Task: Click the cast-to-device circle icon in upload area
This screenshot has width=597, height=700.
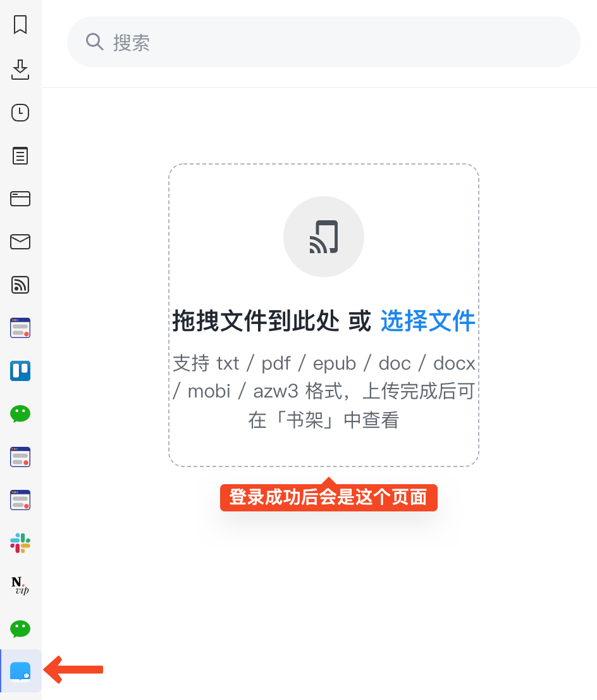Action: (324, 237)
